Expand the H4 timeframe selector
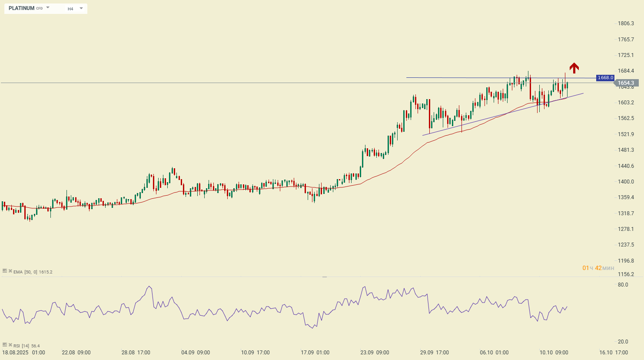The height and width of the screenshot is (360, 644). tap(75, 9)
